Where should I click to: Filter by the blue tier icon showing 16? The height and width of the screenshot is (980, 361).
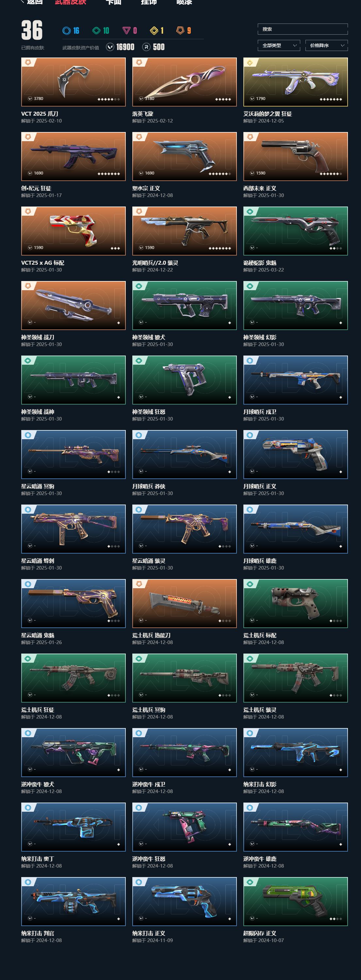click(67, 31)
